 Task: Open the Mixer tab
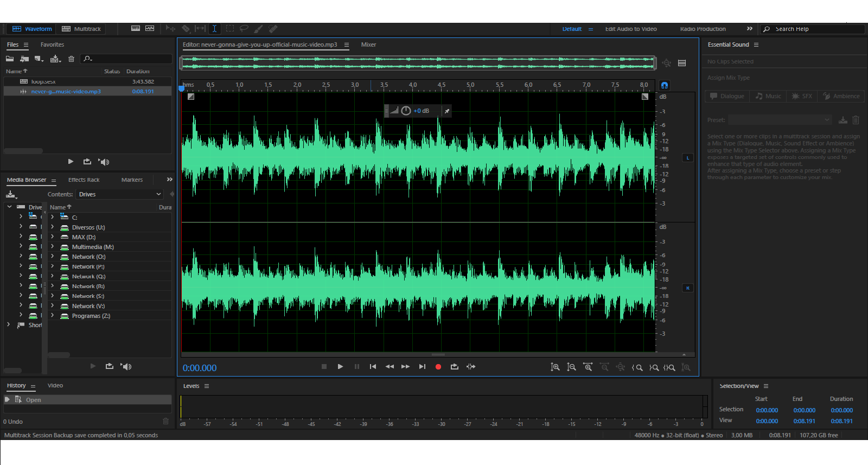[x=368, y=44]
